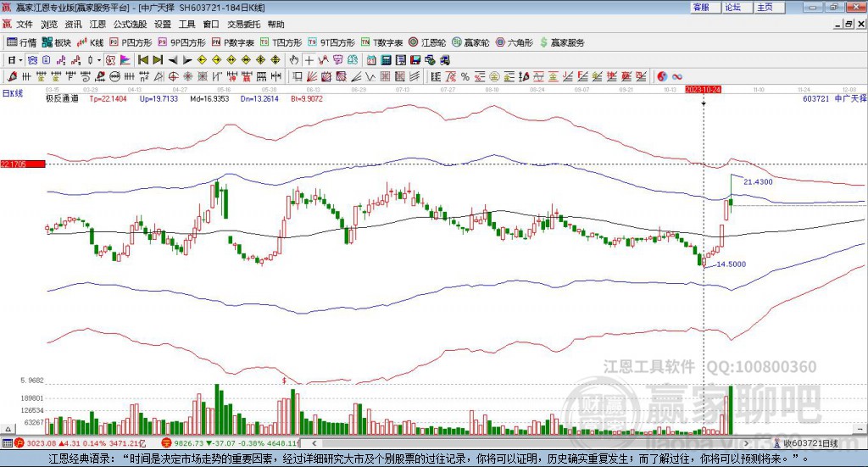Image resolution: width=868 pixels, height=467 pixels.
Task: Select the hand pan tool
Action: [x=294, y=60]
